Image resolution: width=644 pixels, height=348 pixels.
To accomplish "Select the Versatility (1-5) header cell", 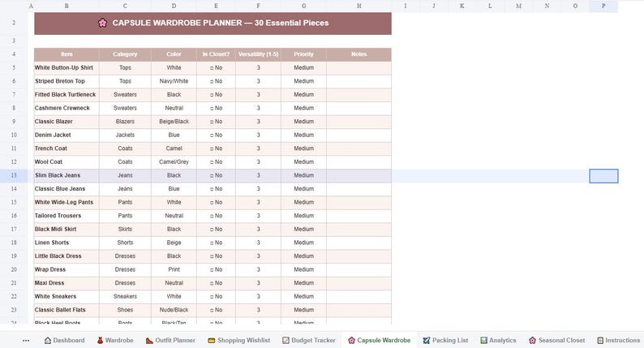I will [258, 54].
